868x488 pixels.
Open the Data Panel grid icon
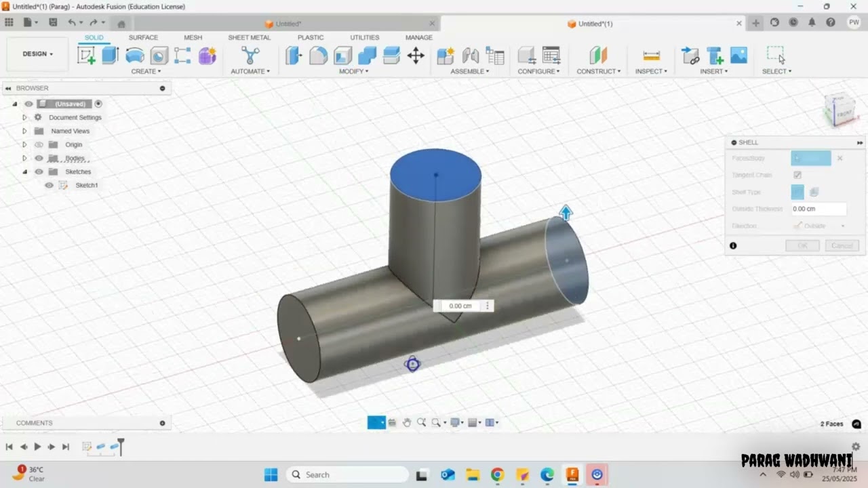(9, 22)
